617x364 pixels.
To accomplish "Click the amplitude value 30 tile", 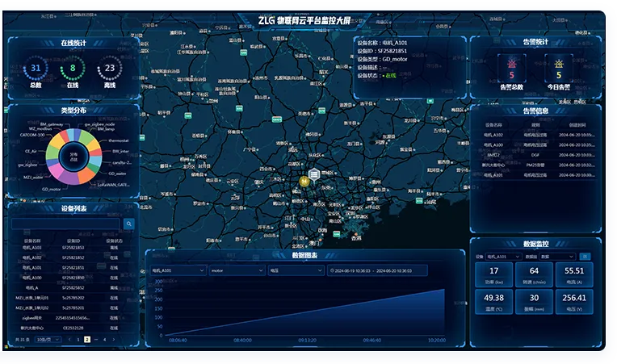I will coord(534,302).
